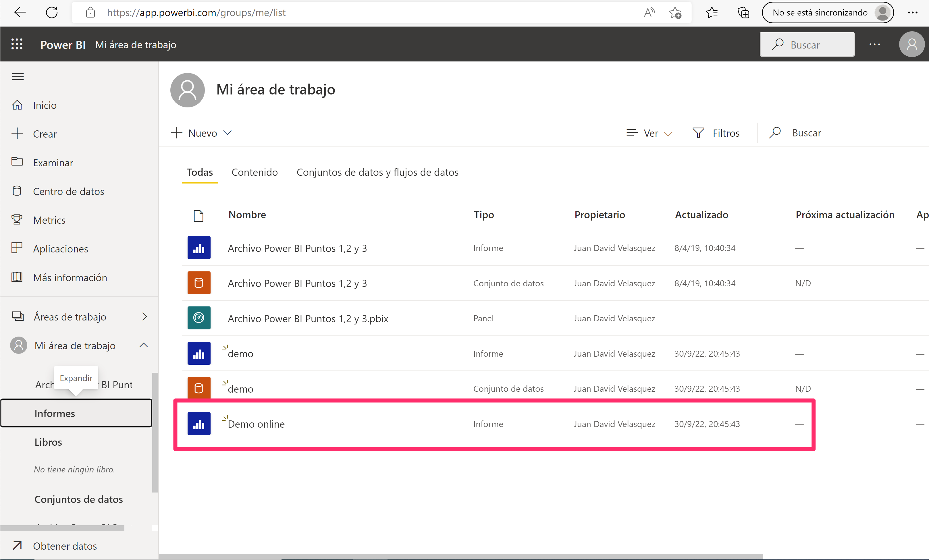The image size is (929, 560).
Task: Go back with the browser back arrow
Action: 20,12
